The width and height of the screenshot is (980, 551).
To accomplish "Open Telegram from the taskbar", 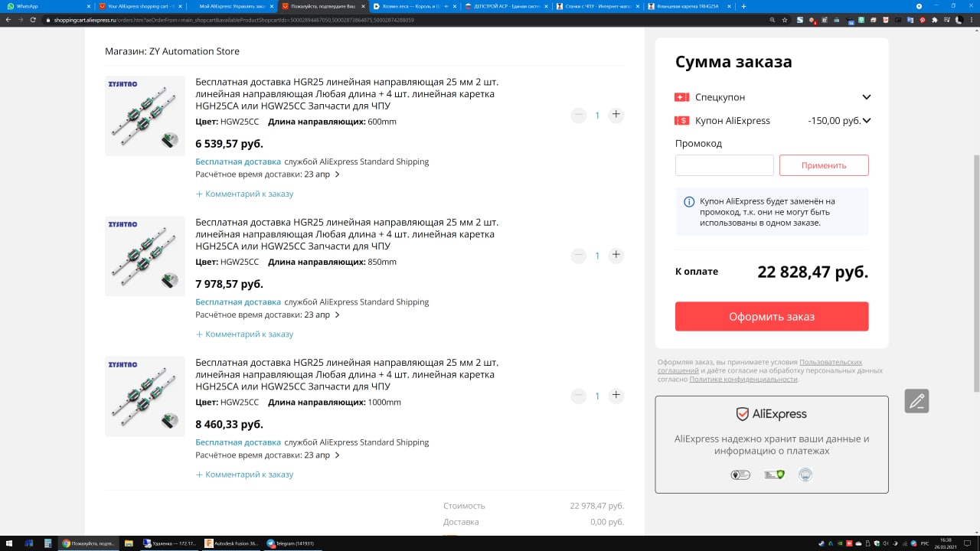I will (x=291, y=543).
